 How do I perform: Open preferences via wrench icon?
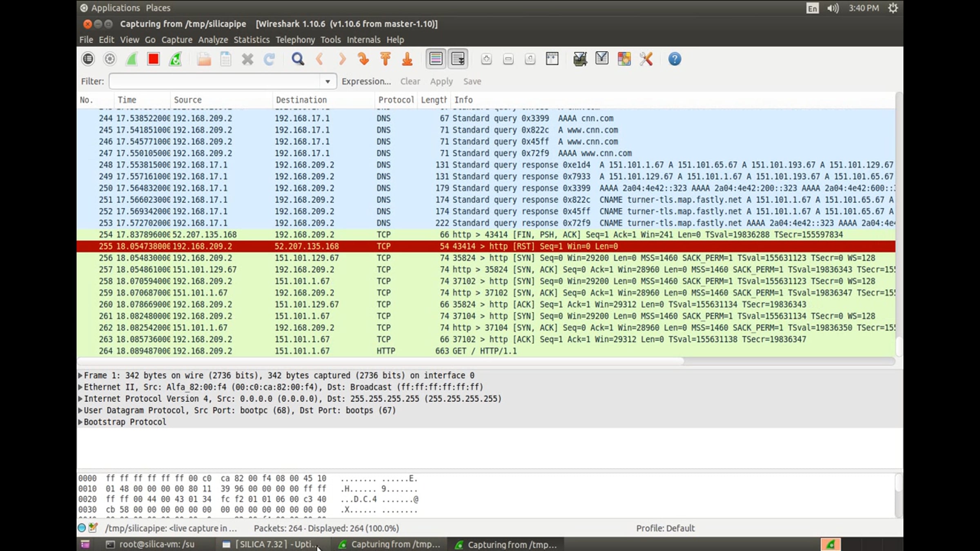pyautogui.click(x=646, y=59)
